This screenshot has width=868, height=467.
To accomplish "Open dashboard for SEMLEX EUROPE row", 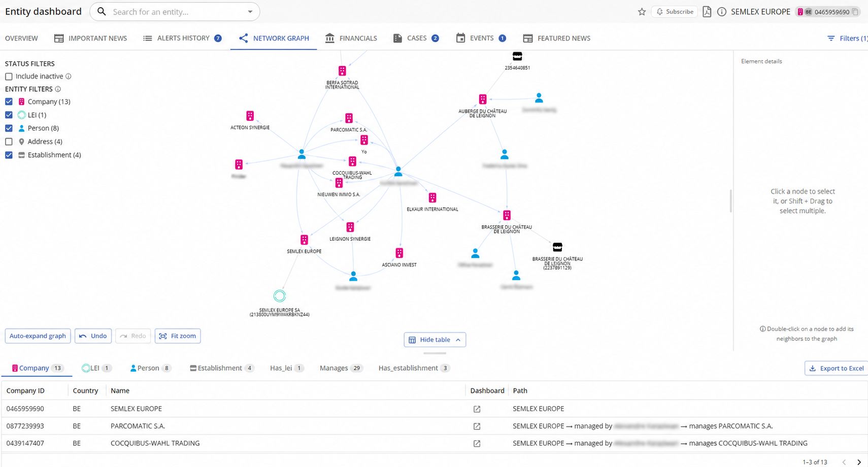I will click(x=477, y=409).
